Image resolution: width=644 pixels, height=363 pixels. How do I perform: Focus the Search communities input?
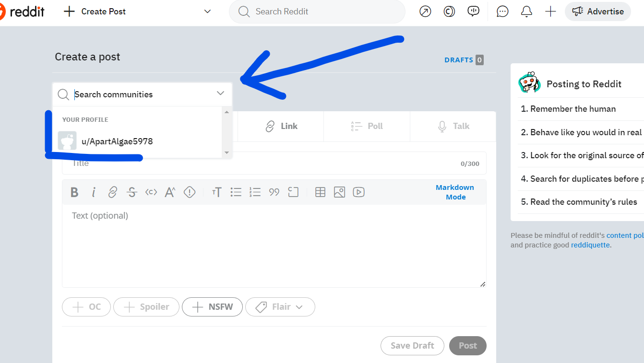pos(143,94)
